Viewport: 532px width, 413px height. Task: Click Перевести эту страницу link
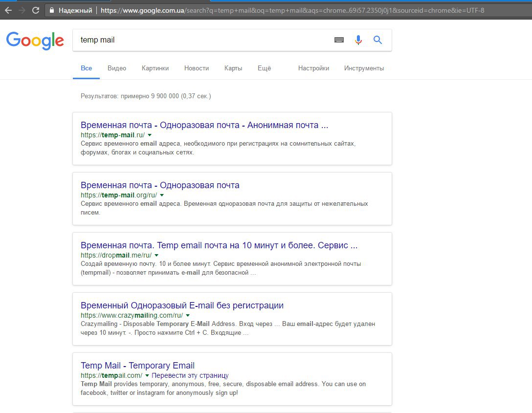(190, 375)
